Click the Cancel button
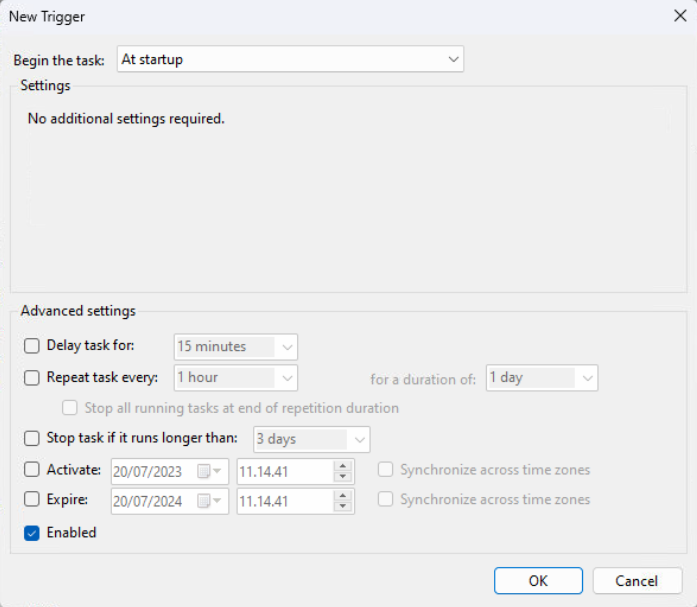The width and height of the screenshot is (697, 607). (x=637, y=581)
